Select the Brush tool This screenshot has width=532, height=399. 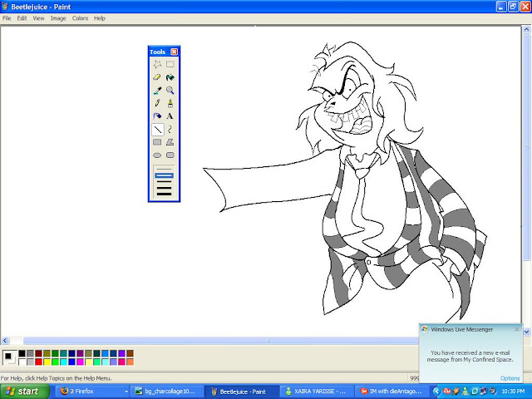point(170,103)
